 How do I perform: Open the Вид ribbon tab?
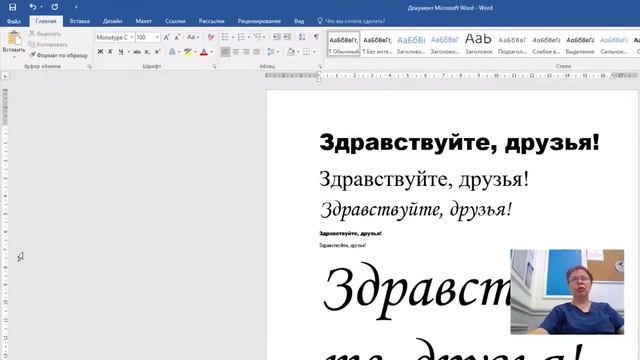point(299,21)
